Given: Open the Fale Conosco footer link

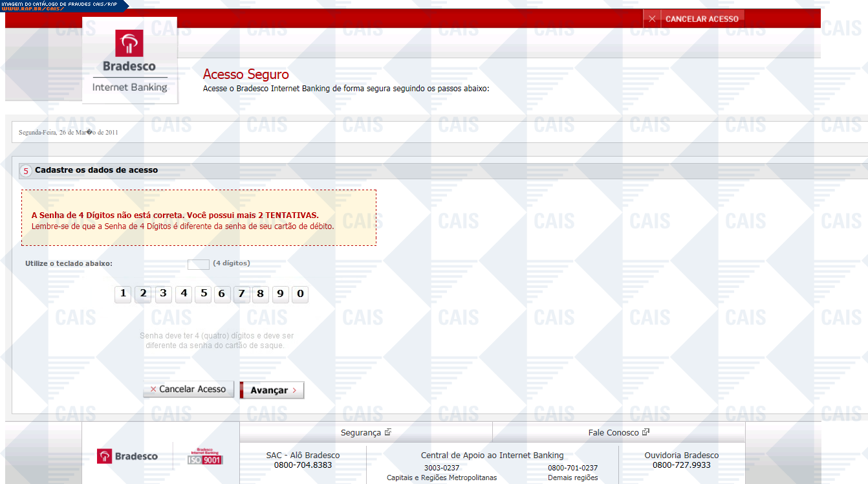Looking at the screenshot, I should [x=618, y=432].
